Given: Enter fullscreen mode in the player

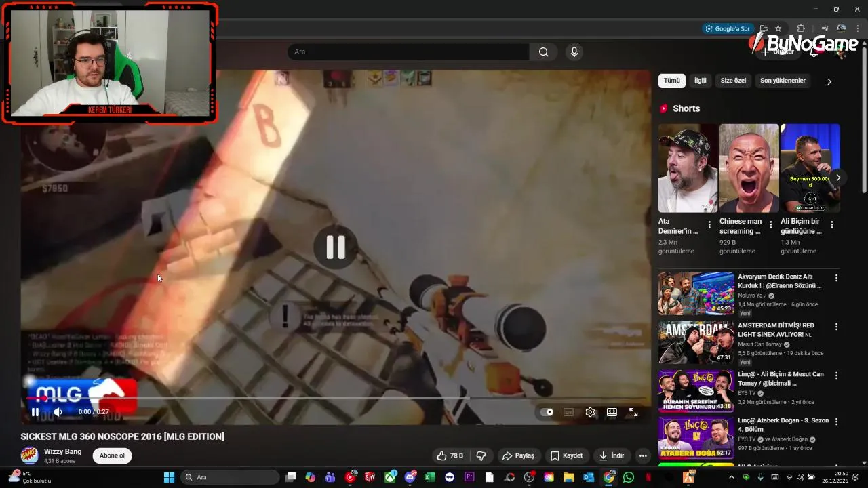Looking at the screenshot, I should click(633, 412).
